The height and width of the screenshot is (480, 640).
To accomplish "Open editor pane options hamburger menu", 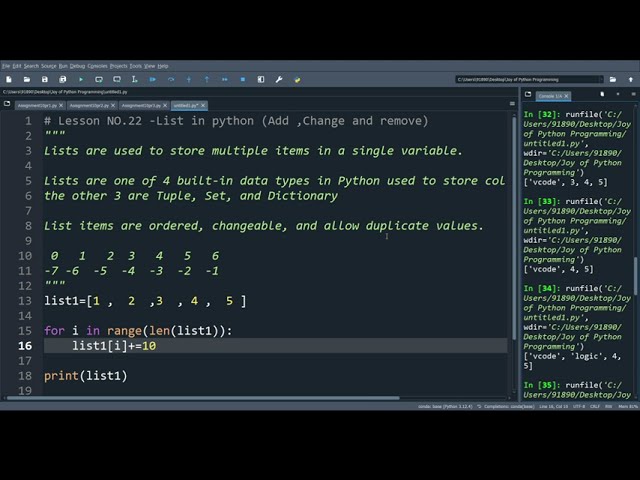I will click(512, 104).
